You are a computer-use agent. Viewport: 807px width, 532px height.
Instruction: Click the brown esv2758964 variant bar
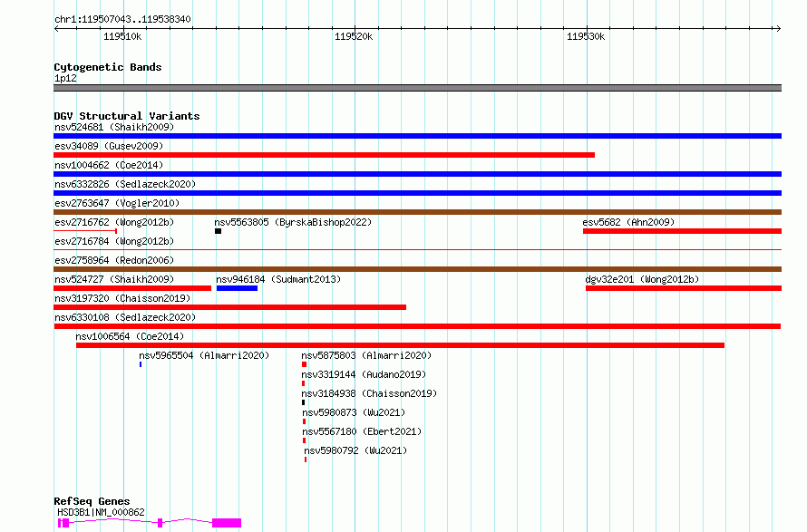click(x=417, y=269)
